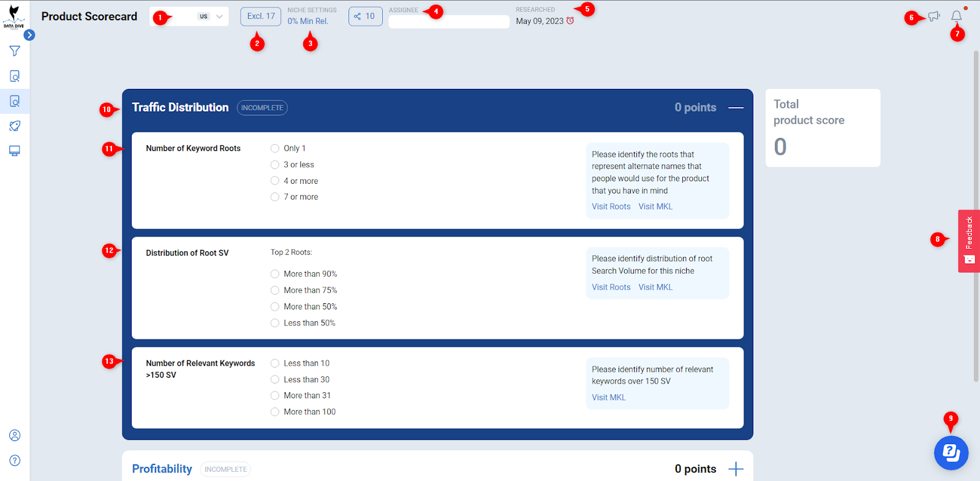Click Visit Roots in Root SV hint

(611, 287)
